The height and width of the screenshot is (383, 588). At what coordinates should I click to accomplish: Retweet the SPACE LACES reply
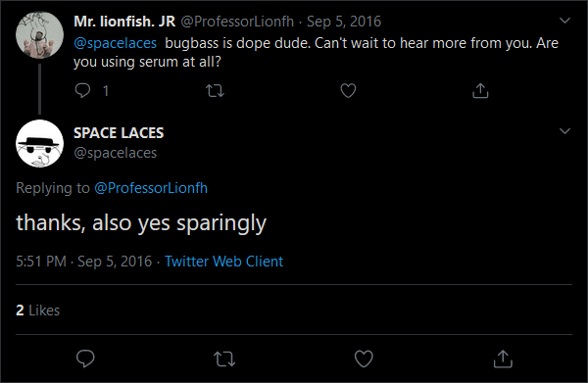pos(224,359)
